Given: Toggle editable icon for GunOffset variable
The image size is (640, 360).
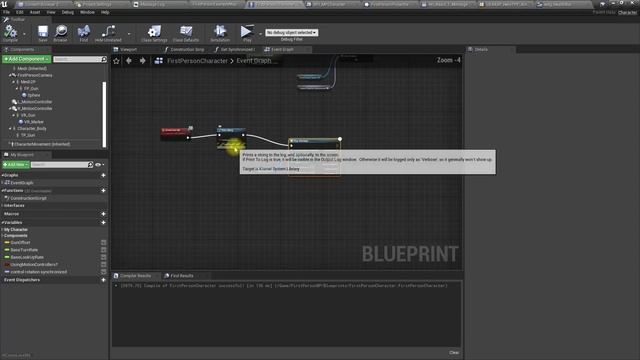Looking at the screenshot, I should 104,242.
